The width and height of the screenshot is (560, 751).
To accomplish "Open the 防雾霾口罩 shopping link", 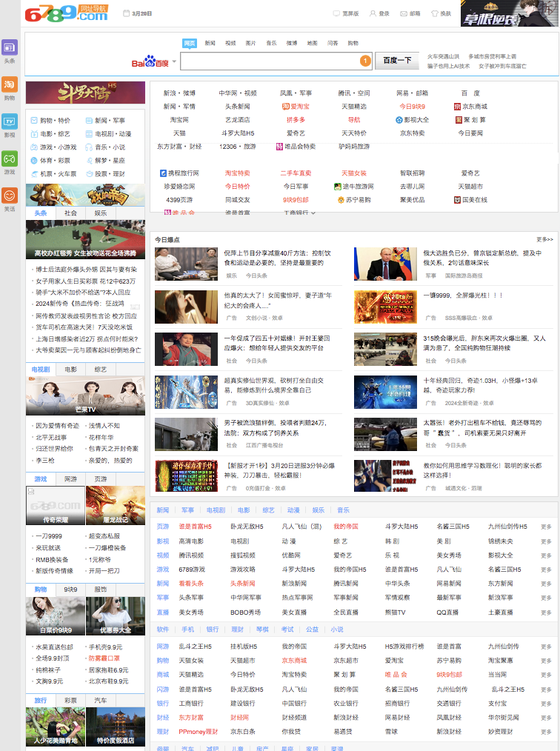I will (104, 658).
